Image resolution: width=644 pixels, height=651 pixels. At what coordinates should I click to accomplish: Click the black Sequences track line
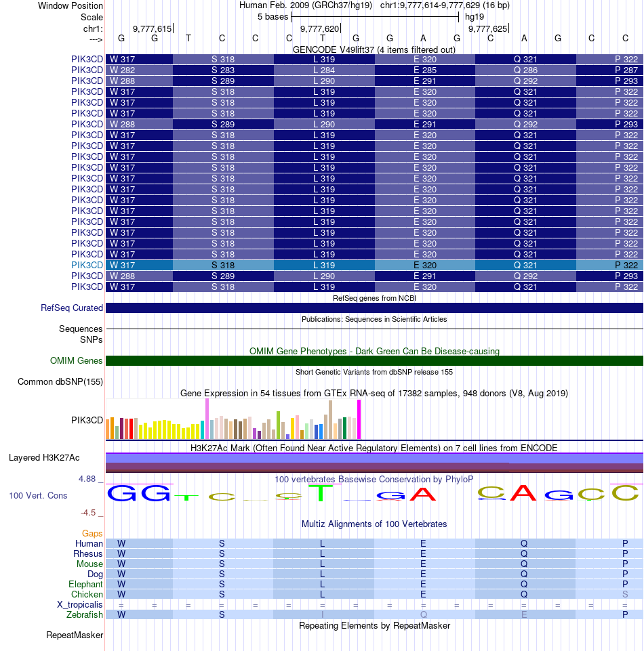[x=374, y=329]
